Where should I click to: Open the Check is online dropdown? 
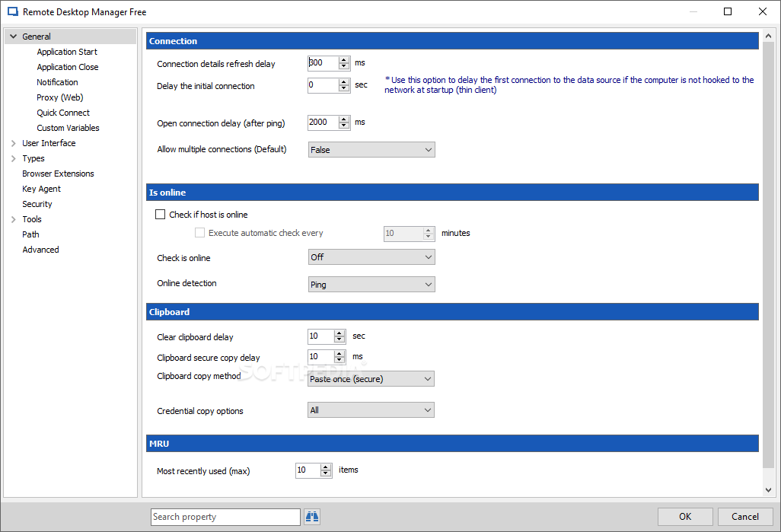point(371,257)
